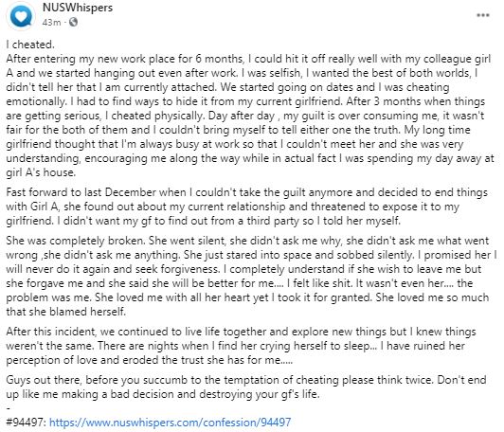Click the #94497 confession number text

click(27, 422)
